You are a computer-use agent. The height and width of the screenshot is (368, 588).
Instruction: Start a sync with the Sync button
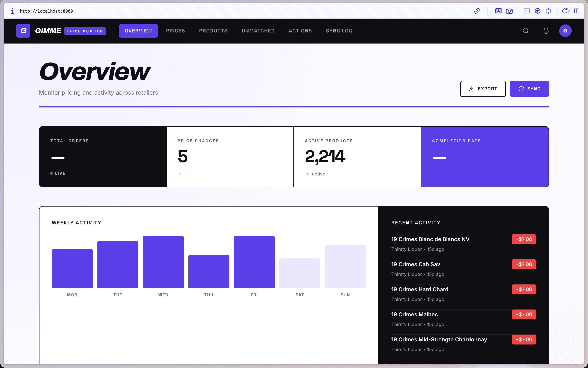(529, 89)
